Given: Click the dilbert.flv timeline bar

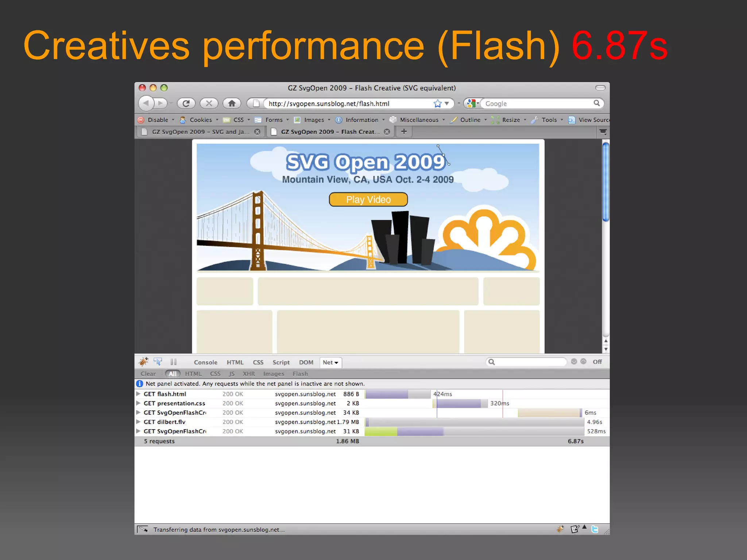Looking at the screenshot, I should click(474, 422).
